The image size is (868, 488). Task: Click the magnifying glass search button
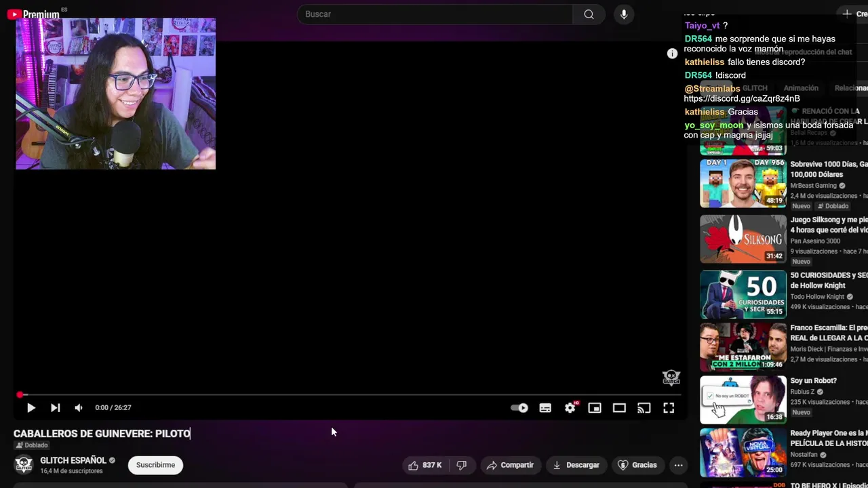(x=589, y=14)
